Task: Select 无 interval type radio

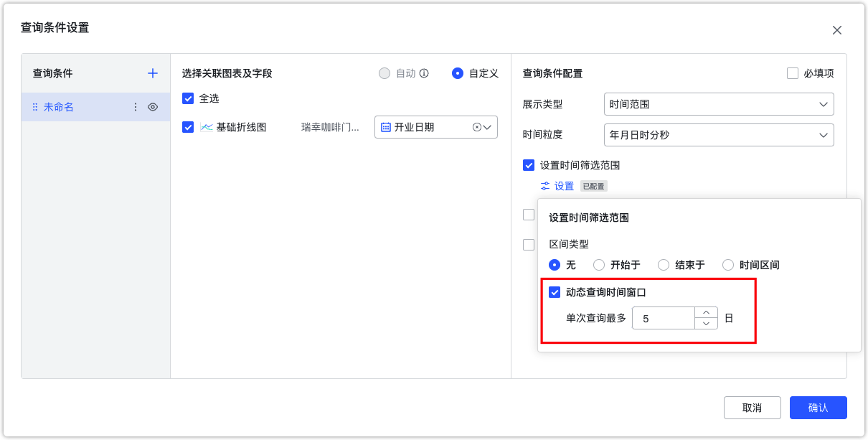Action: pyautogui.click(x=555, y=265)
